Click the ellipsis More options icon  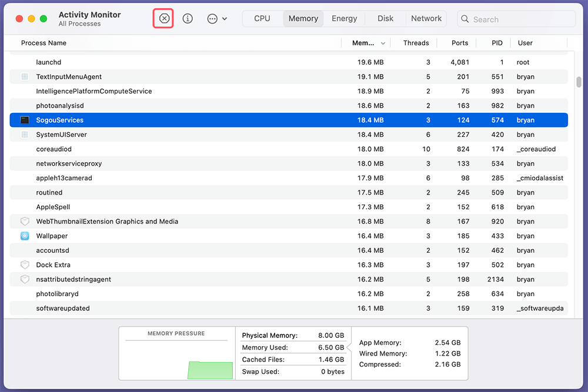[212, 18]
